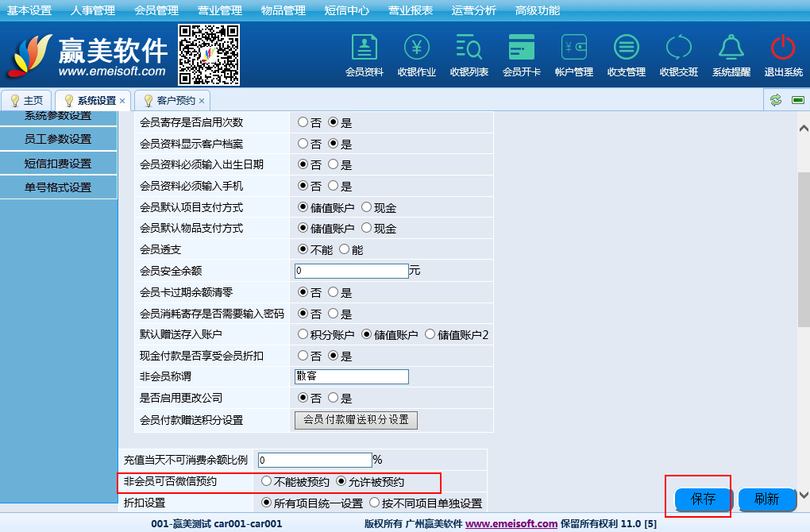
Task: Open the 会员资料 member info icon
Action: point(364,55)
